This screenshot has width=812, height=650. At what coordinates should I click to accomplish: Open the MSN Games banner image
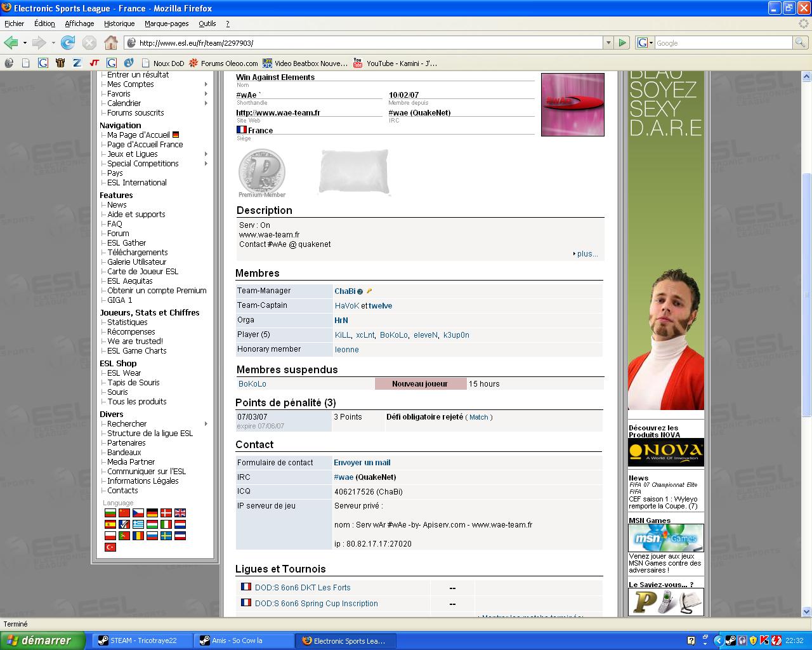666,538
